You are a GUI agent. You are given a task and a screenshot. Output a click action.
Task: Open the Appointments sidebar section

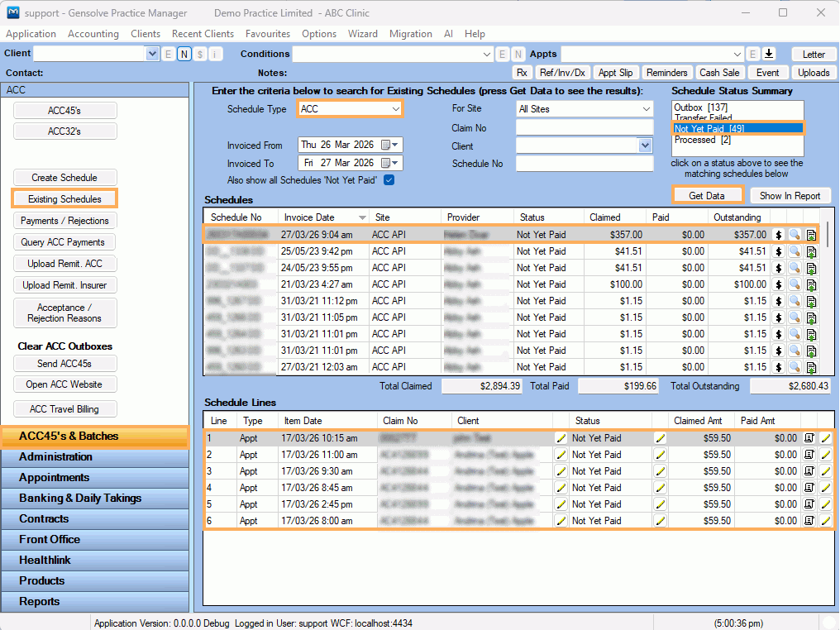pyautogui.click(x=95, y=477)
